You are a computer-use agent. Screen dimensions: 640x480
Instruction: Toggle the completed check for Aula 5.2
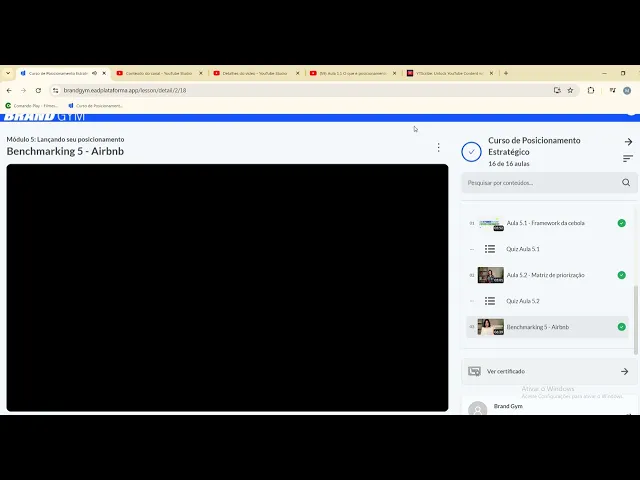click(621, 275)
